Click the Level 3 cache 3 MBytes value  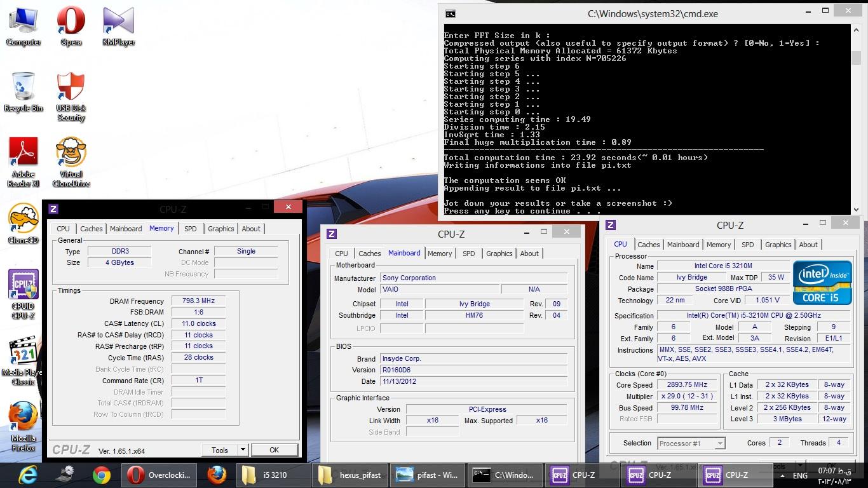pos(787,419)
